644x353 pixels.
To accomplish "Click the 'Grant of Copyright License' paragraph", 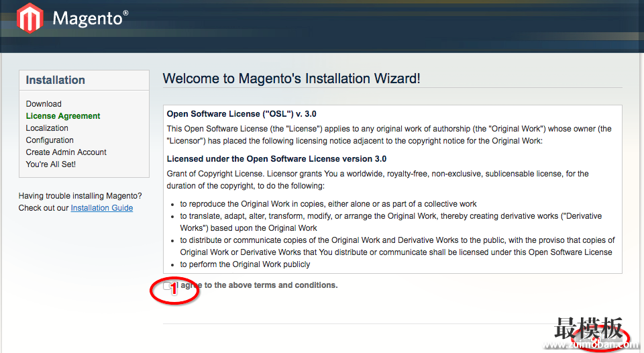I will click(x=378, y=180).
